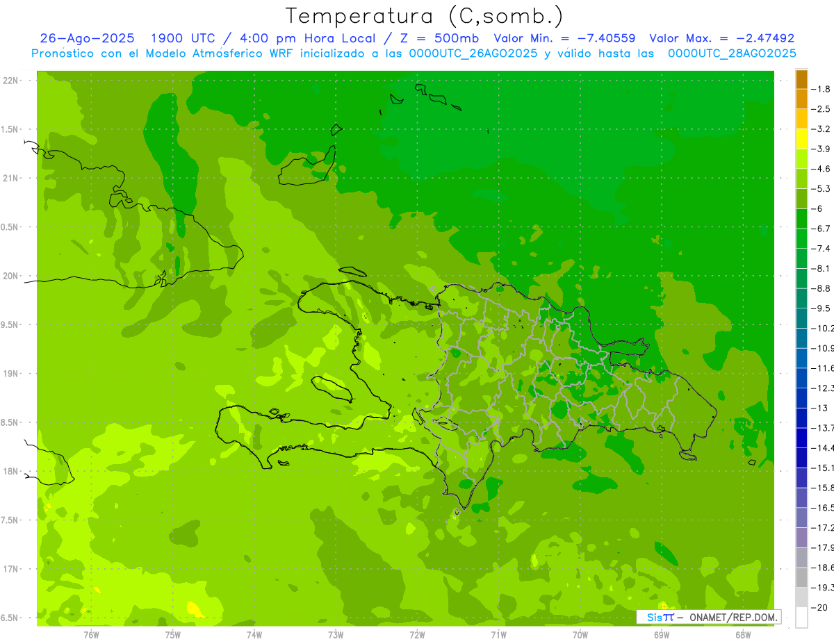The width and height of the screenshot is (834, 644).
Task: Click the "20N" latitude axis label
Action: click(11, 276)
